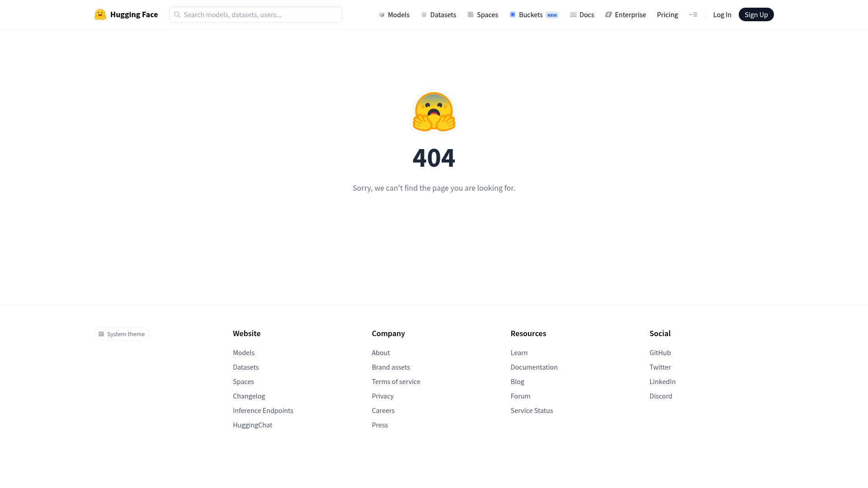Open the Pricing nav item
Viewport: 868px width, 488px height.
click(x=667, y=14)
